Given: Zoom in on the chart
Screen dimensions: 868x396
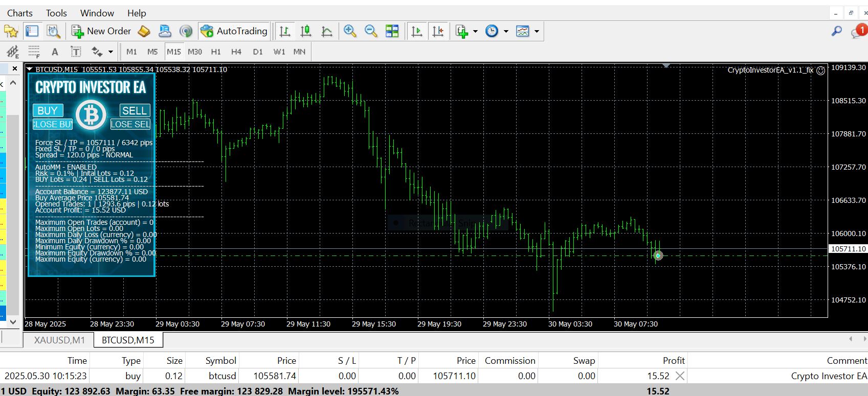Looking at the screenshot, I should coord(350,31).
